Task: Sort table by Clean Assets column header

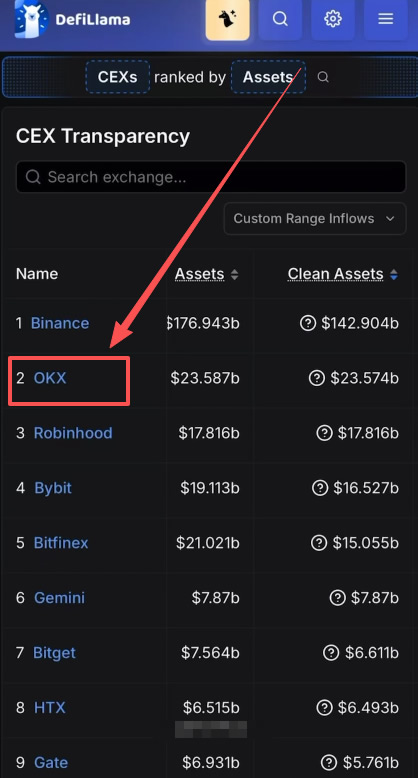Action: pos(343,274)
